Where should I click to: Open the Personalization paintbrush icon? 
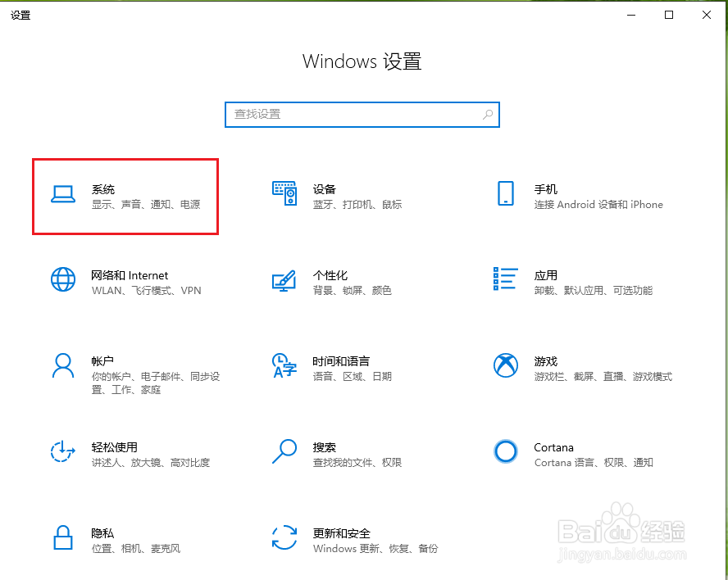coord(284,280)
